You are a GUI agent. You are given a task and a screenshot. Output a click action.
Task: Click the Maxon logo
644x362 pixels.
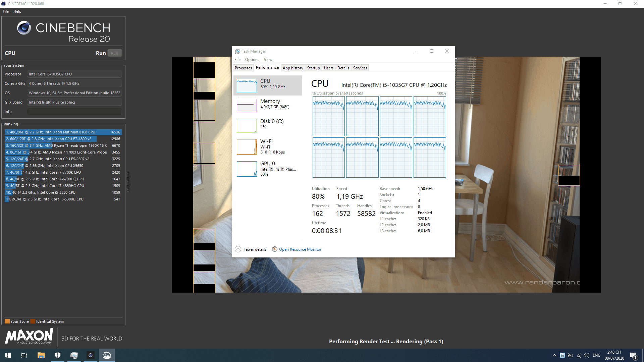click(29, 336)
